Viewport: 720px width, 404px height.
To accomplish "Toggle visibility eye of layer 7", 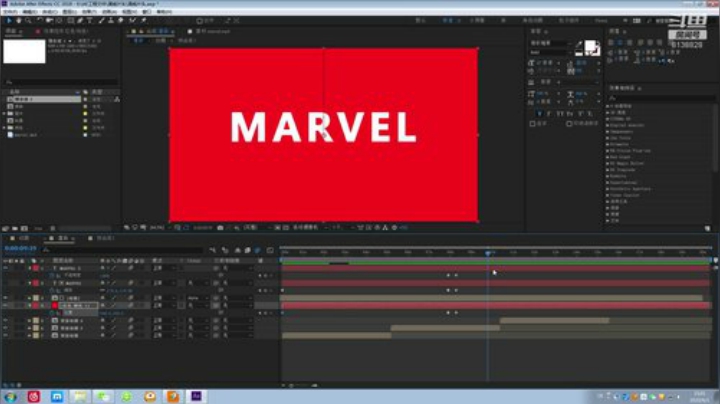I will 6,336.
